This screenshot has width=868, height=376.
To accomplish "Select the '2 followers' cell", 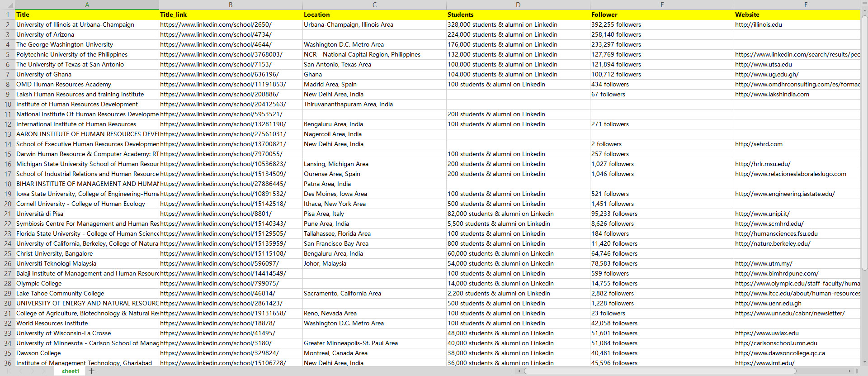I will 662,144.
